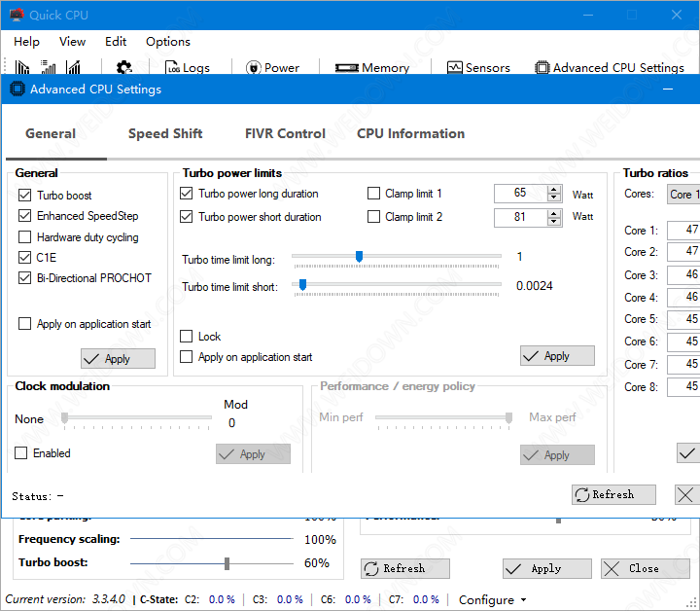Click Apply in Clock modulation group
Viewport: 700px width, 611px height.
(253, 454)
